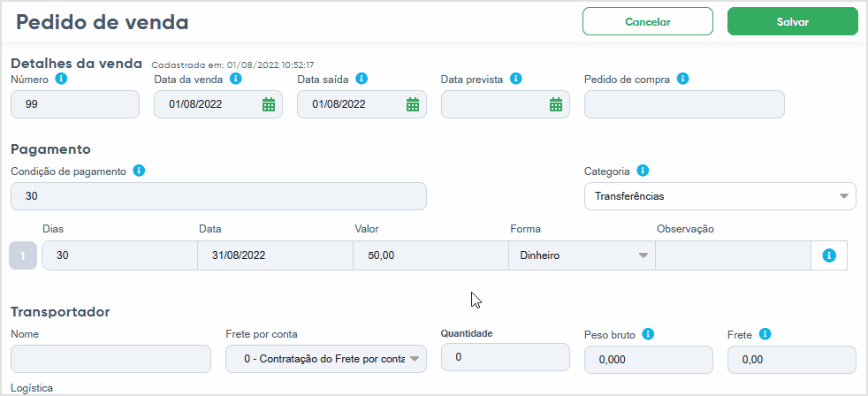Viewport: 868px width, 396px height.
Task: Click the Pagamento section heading
Action: coord(50,149)
